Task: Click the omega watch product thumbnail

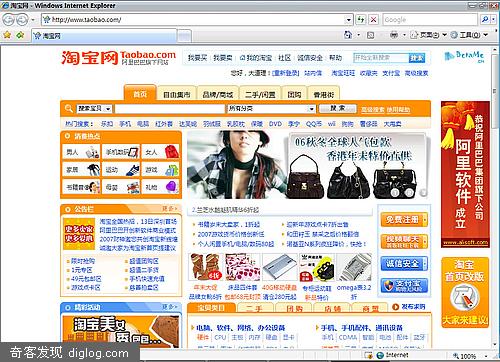Action: pyautogui.click(x=354, y=267)
